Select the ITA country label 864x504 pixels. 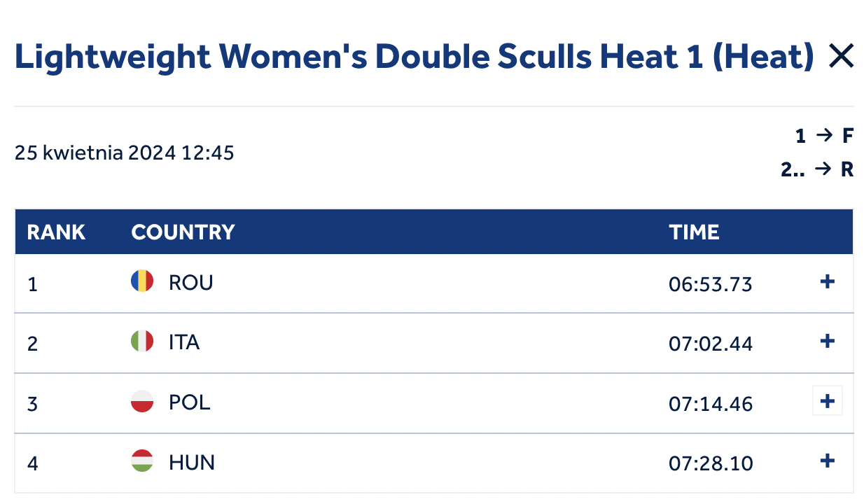point(184,342)
